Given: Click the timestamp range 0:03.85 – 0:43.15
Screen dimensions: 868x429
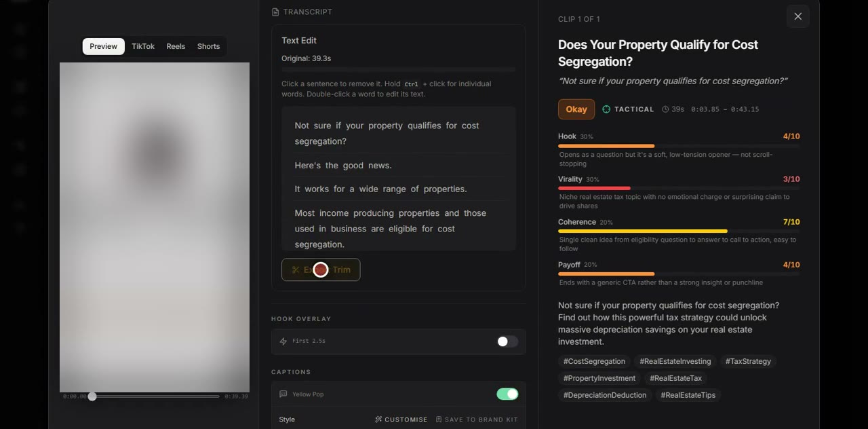Looking at the screenshot, I should (x=725, y=109).
